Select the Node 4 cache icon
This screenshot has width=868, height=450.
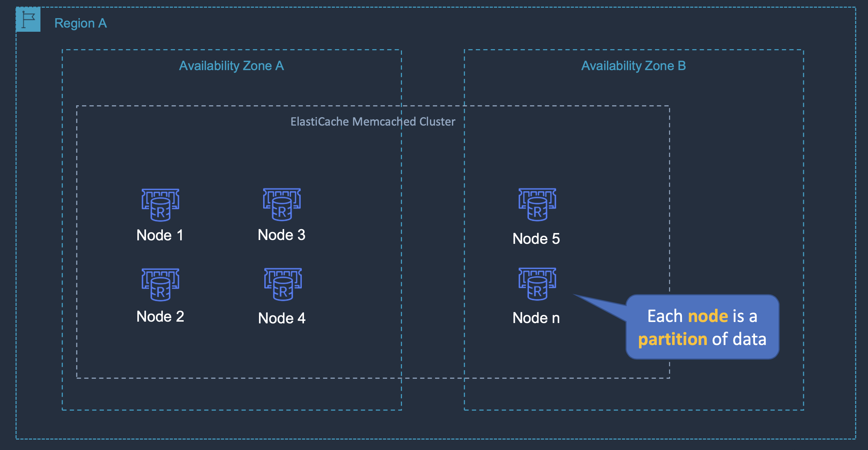tap(283, 284)
